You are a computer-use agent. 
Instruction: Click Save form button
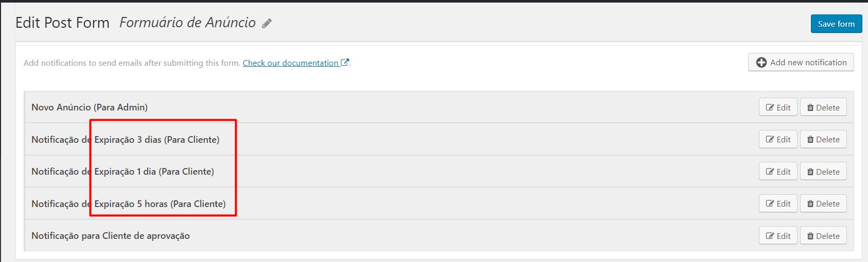pos(836,24)
